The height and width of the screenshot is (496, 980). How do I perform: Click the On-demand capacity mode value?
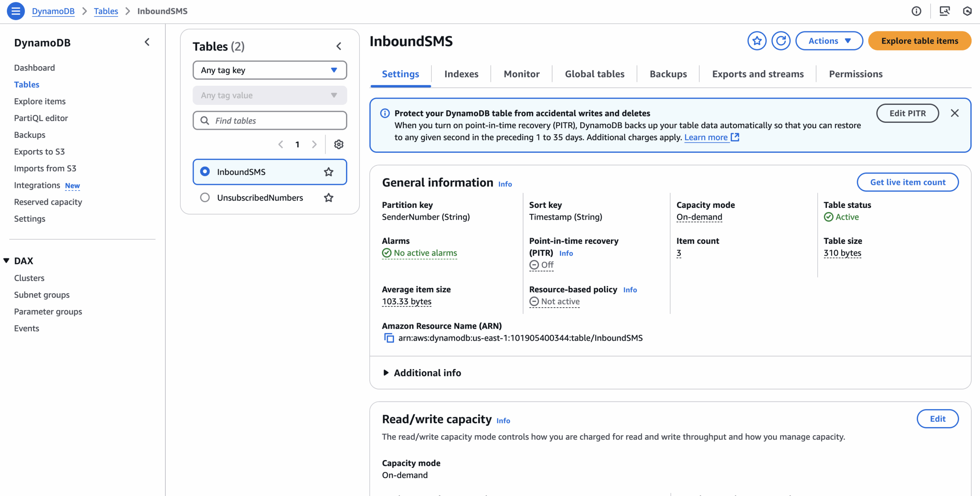pyautogui.click(x=699, y=217)
